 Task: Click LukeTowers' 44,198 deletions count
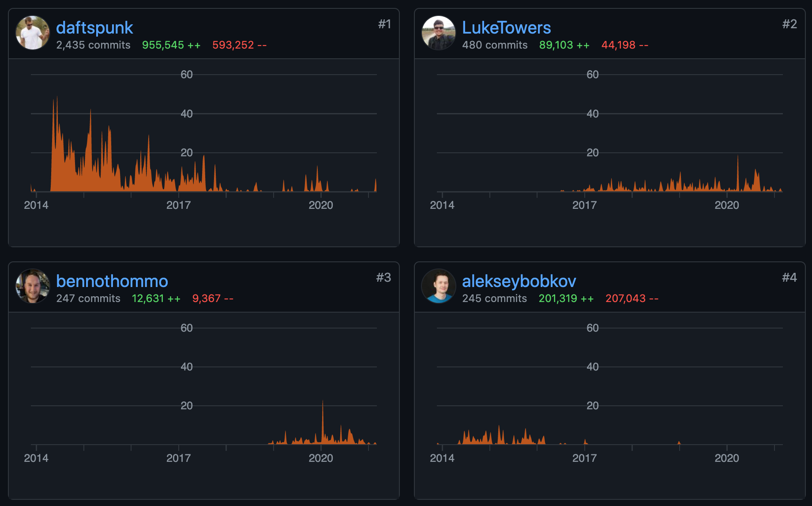(624, 45)
